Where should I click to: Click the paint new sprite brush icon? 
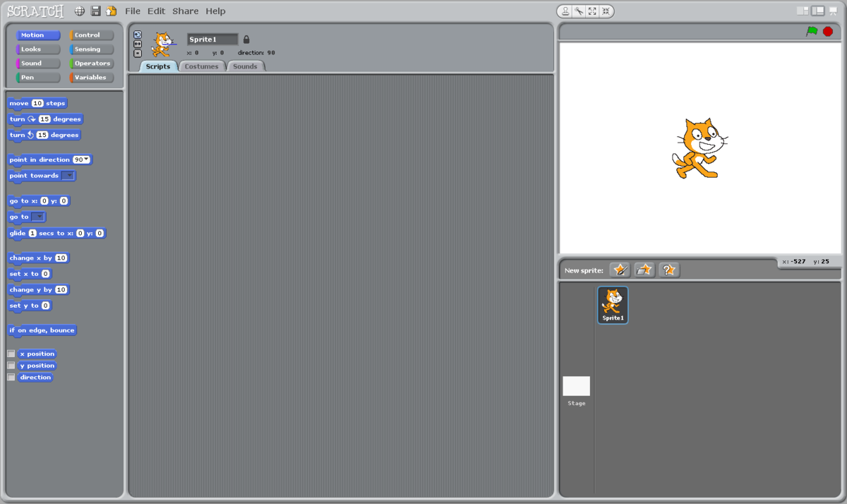pyautogui.click(x=619, y=269)
